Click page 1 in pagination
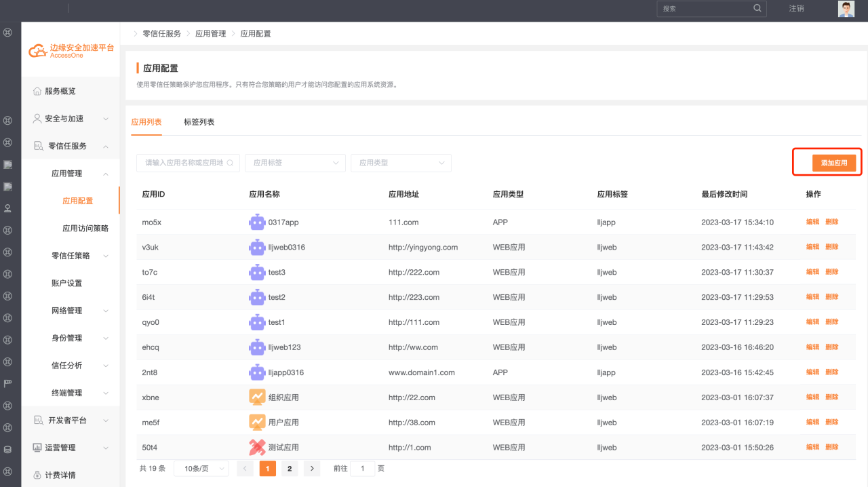 (x=268, y=468)
